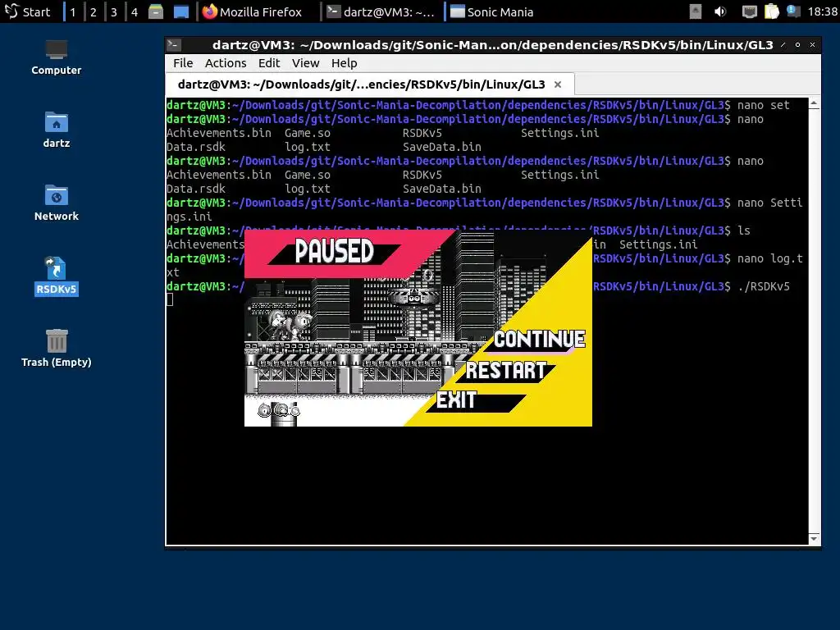
Task: Open the file manager launcher in panel
Action: coord(155,11)
